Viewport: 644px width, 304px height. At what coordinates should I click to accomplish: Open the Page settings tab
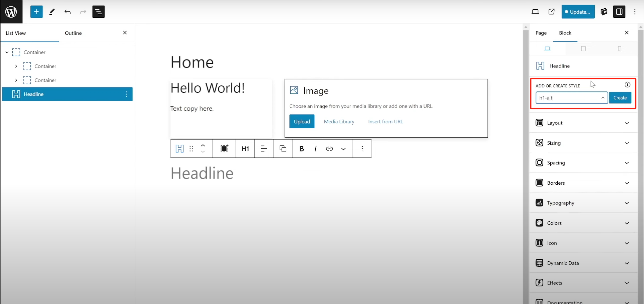pos(541,33)
